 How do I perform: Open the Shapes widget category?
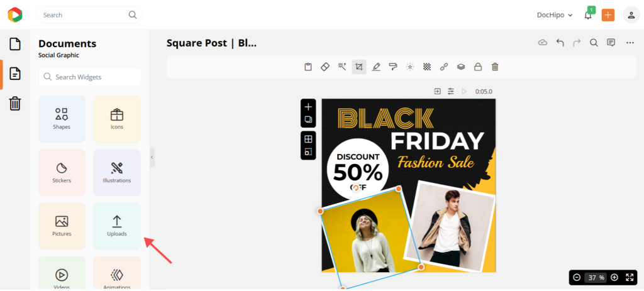coord(62,119)
